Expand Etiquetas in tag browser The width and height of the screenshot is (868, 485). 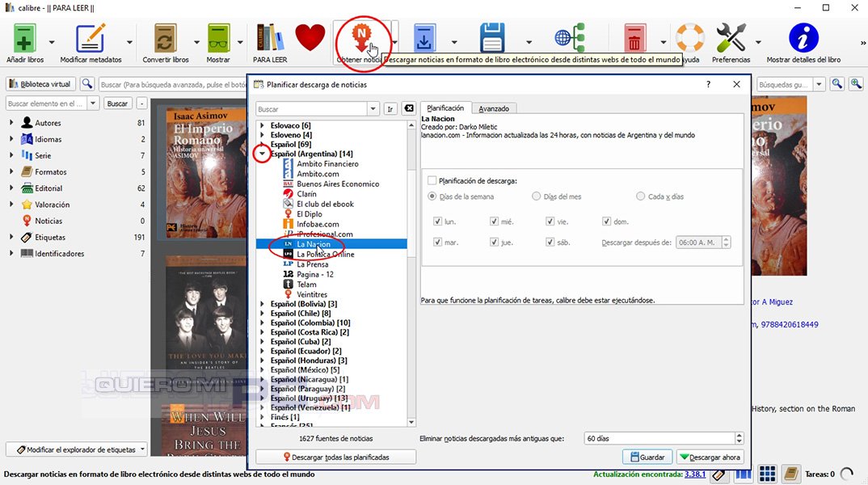(11, 237)
